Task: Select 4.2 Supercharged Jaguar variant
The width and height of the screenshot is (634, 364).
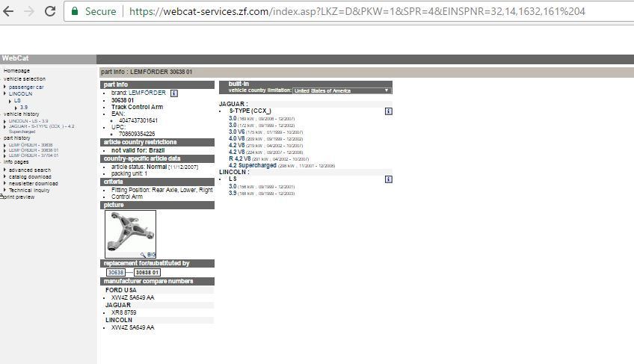Action: [252, 165]
